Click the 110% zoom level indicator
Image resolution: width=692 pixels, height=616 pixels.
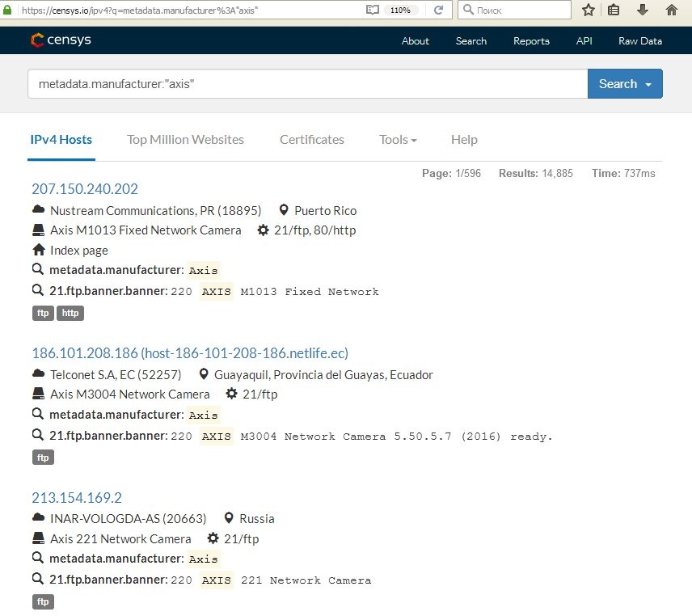(x=400, y=11)
